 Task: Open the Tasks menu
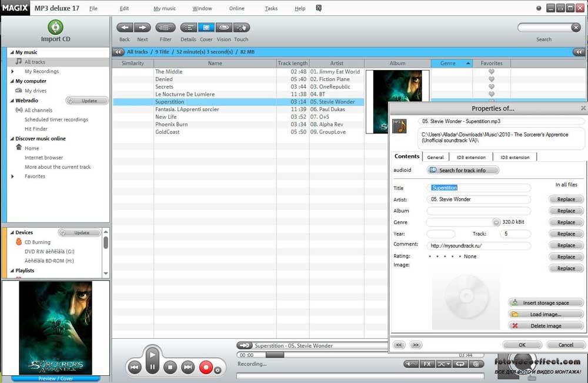pyautogui.click(x=271, y=8)
